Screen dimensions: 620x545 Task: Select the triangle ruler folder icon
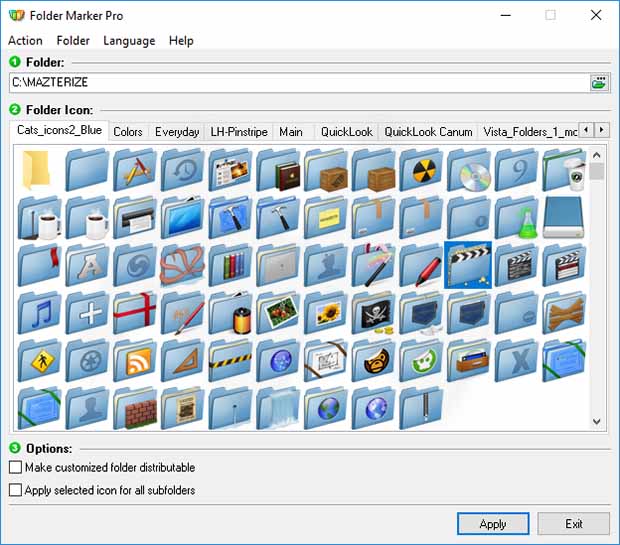click(x=181, y=360)
